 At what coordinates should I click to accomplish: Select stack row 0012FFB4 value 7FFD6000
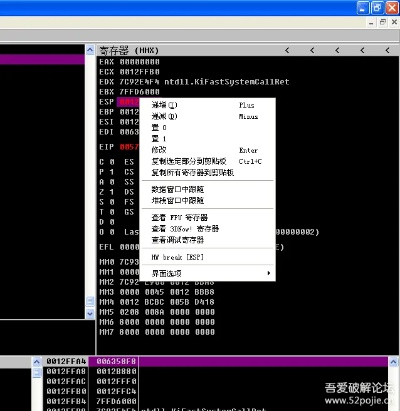click(116, 401)
